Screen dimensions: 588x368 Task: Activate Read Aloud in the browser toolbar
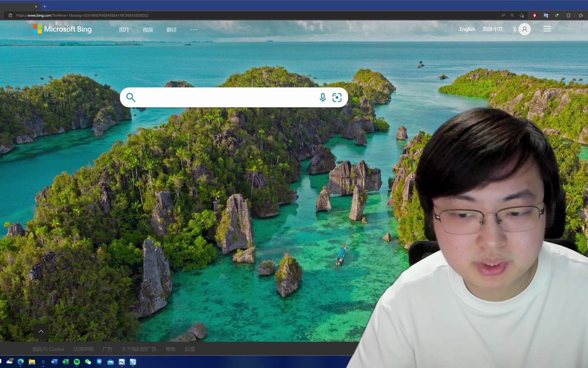point(503,15)
